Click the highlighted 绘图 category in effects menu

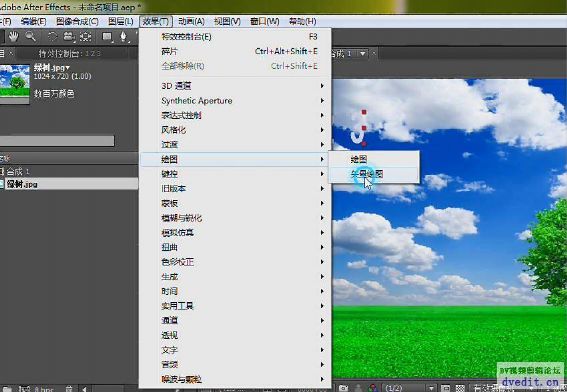[x=235, y=159]
